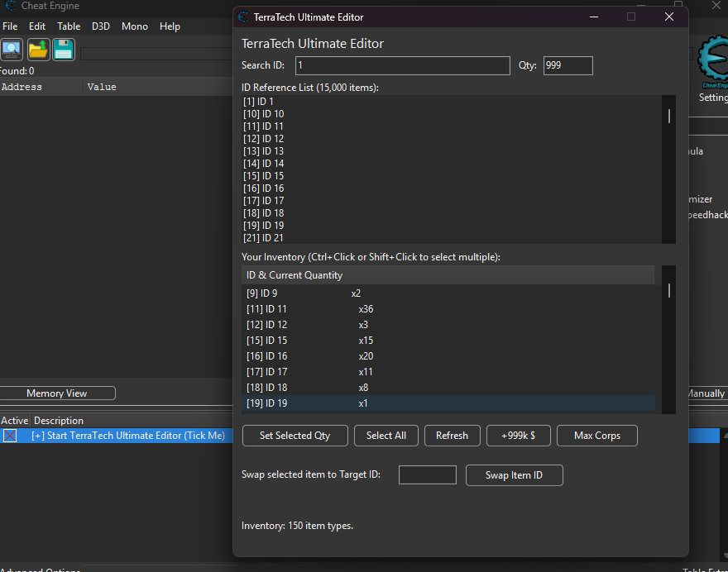
Task: Click the ID Reference List scrollbar thumb
Action: point(669,116)
